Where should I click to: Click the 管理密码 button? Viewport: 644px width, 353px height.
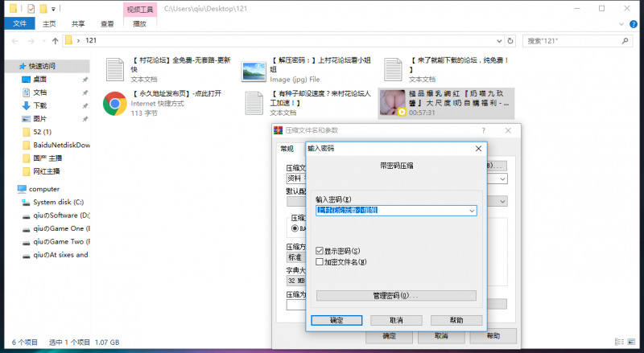[396, 295]
